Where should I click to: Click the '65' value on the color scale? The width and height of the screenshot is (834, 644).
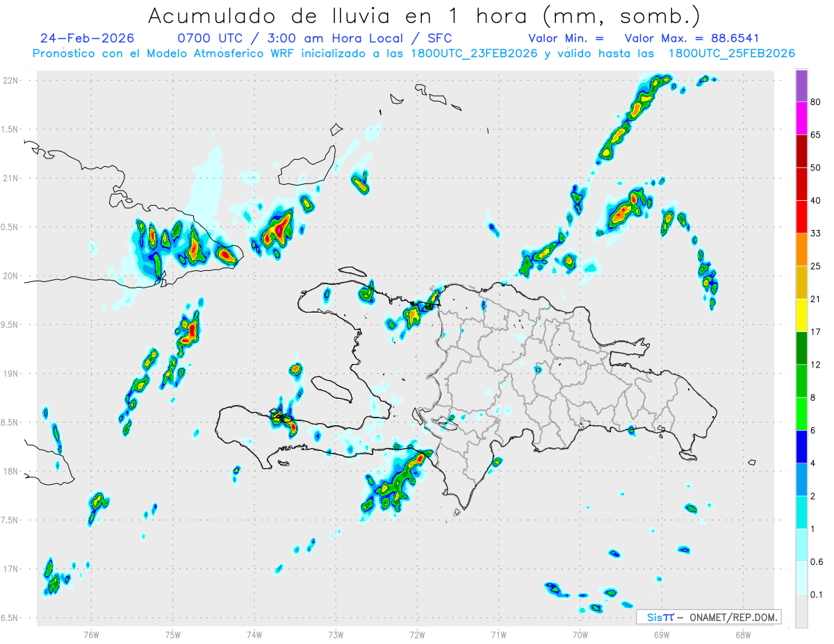816,135
